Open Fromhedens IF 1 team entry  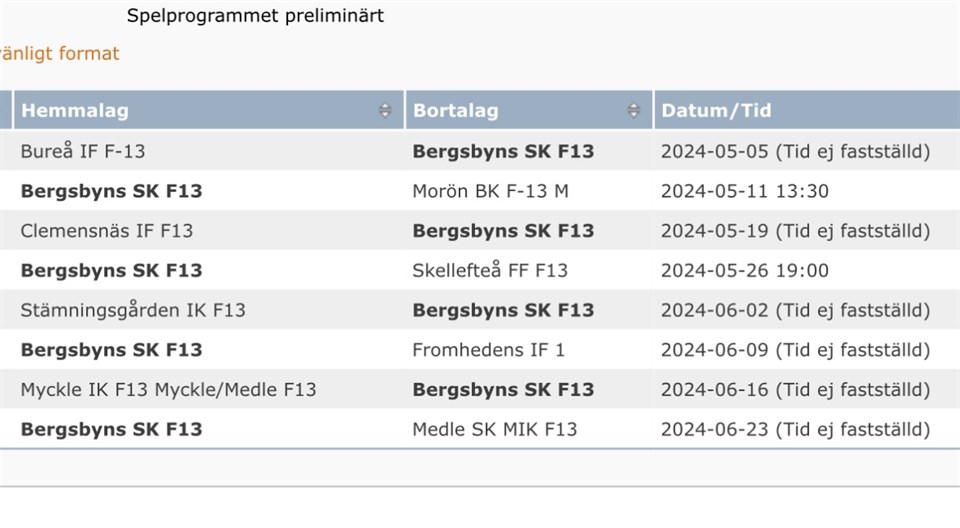(x=489, y=350)
